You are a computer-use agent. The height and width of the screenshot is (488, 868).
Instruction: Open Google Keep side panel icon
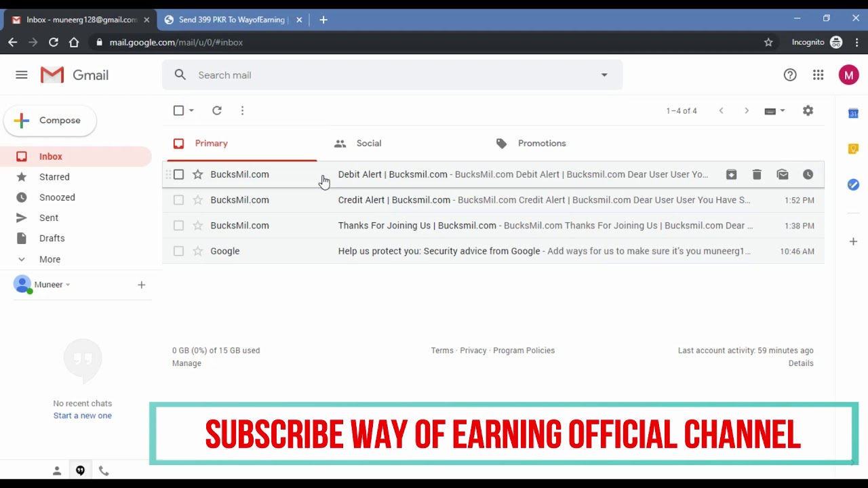tap(853, 148)
